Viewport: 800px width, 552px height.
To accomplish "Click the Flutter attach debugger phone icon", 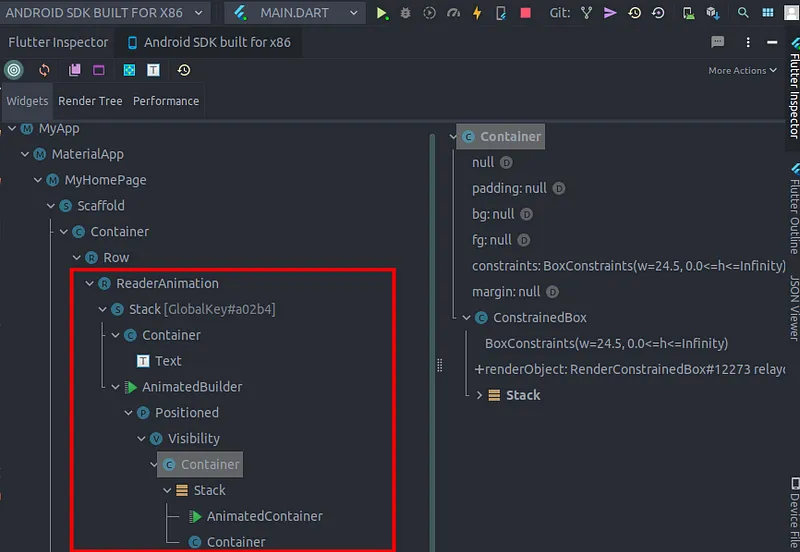I will pos(501,13).
